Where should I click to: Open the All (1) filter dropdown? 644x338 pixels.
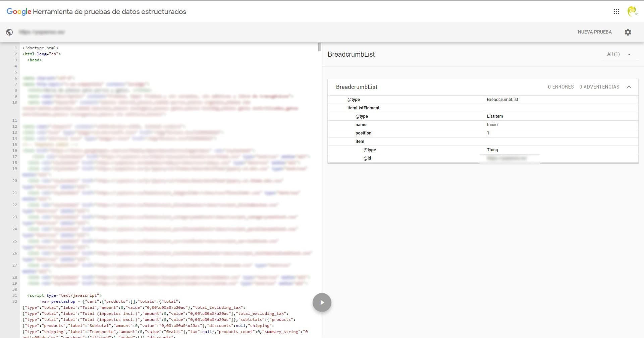point(619,54)
